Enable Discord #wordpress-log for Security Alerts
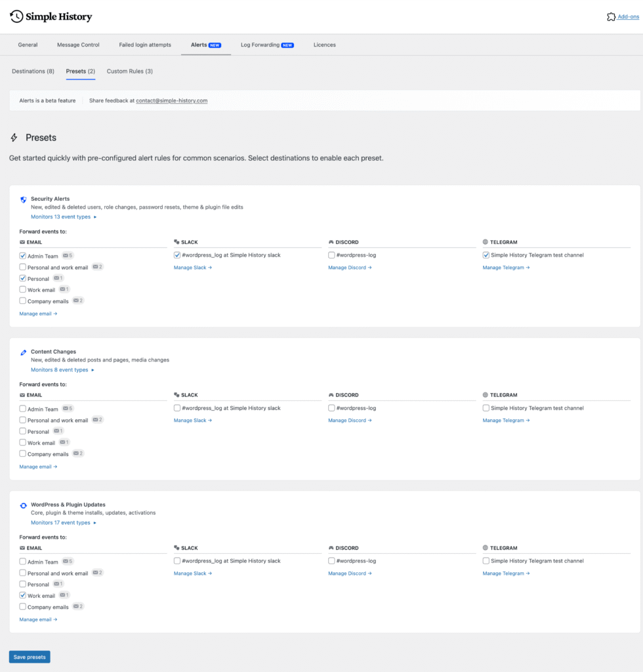This screenshot has width=643, height=672. (332, 255)
